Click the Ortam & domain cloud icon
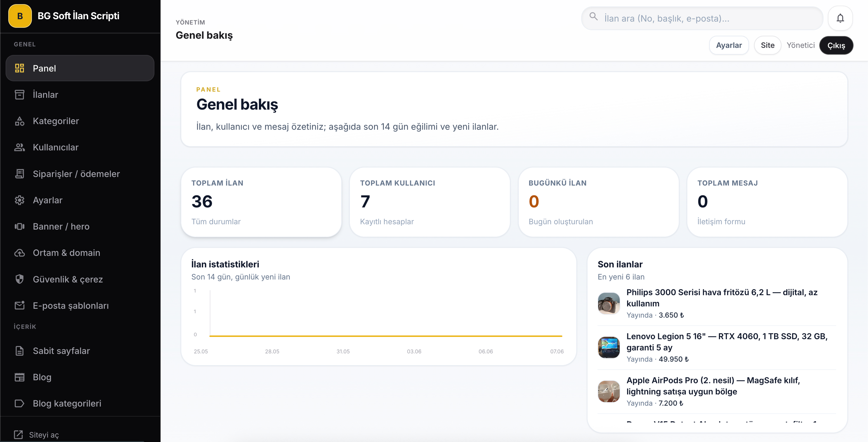The height and width of the screenshot is (442, 868). 19,253
